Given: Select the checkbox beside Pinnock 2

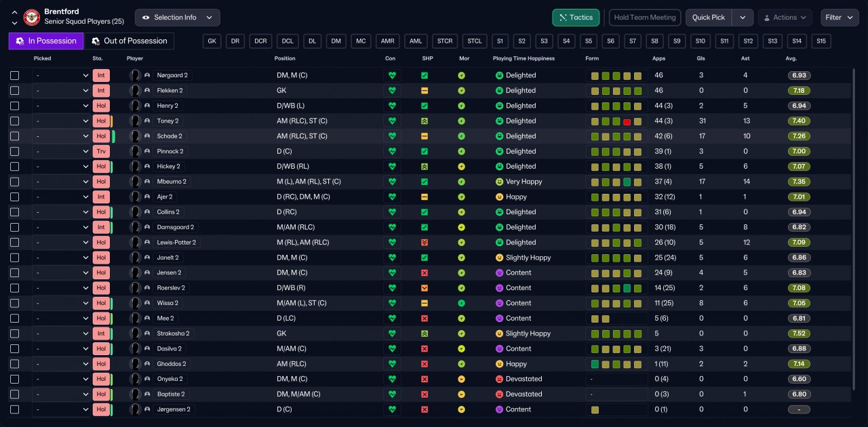Looking at the screenshot, I should [x=15, y=151].
